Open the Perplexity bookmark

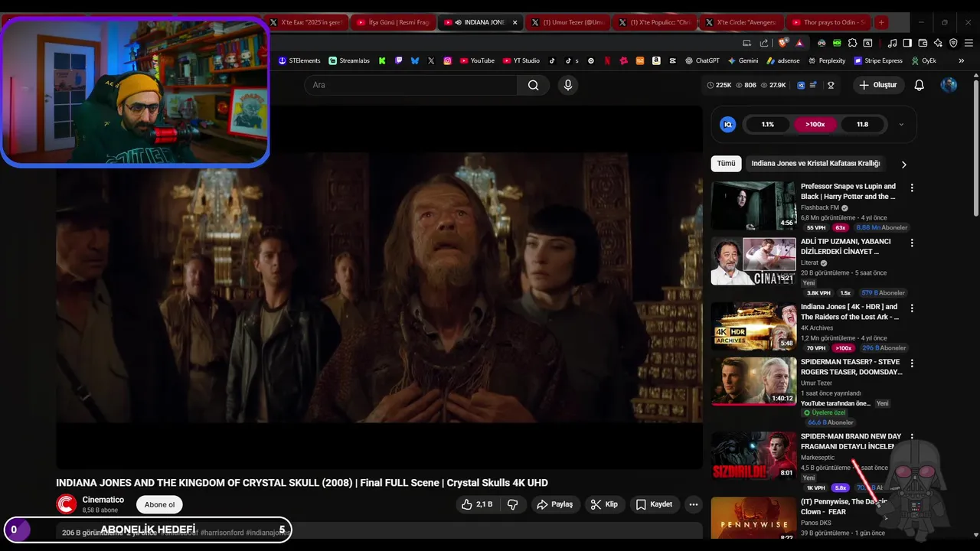point(826,60)
